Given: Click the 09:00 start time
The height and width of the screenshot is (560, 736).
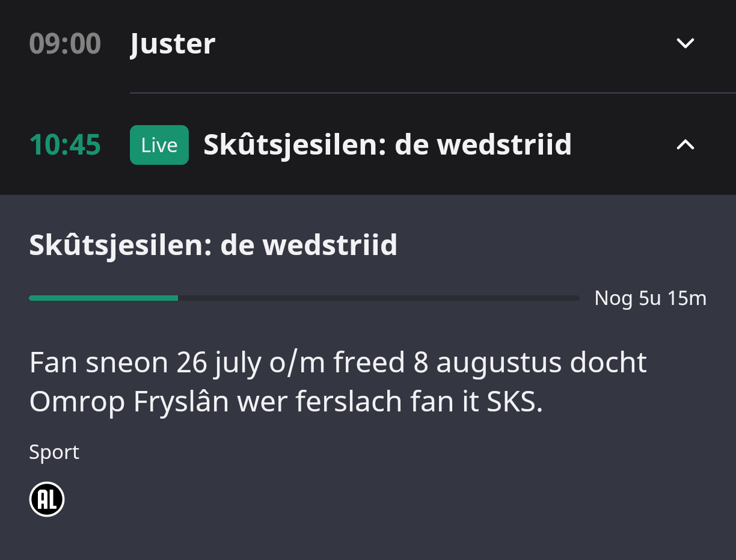Looking at the screenshot, I should pos(65,44).
